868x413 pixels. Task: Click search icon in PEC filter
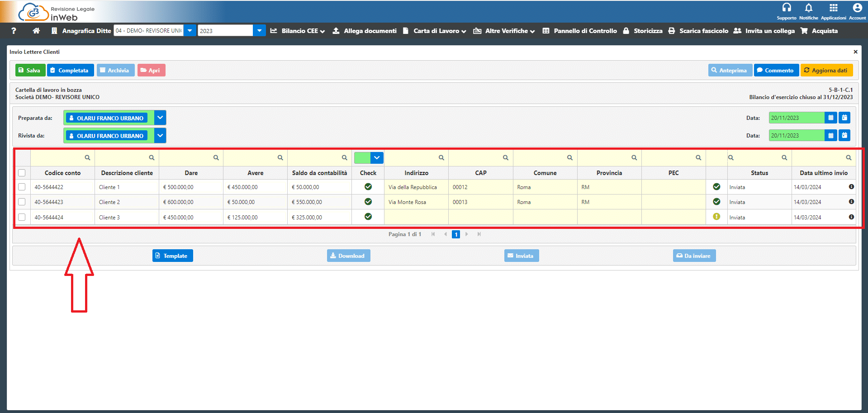[698, 158]
